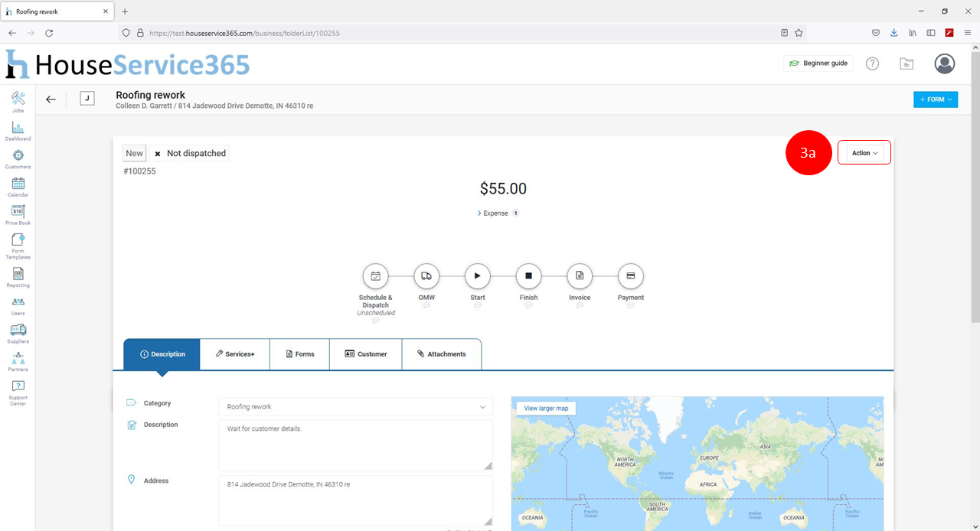Screen dimensions: 980x531
Task: Click the Finish stop step icon
Action: pos(528,275)
